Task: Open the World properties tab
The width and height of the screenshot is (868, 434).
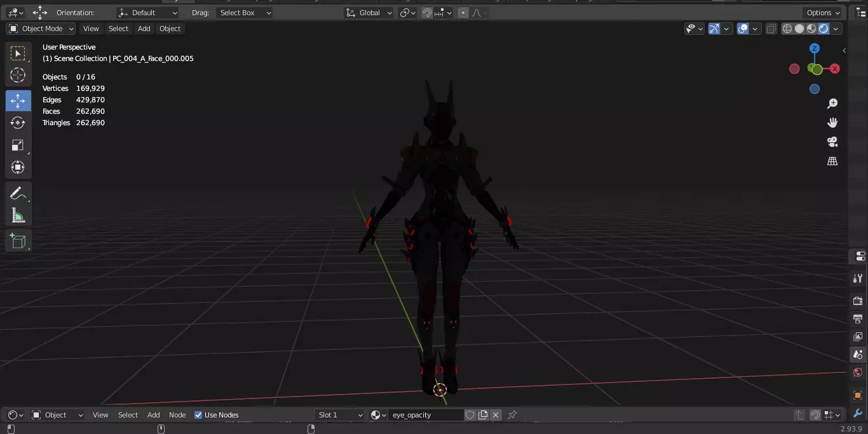Action: pos(858,372)
